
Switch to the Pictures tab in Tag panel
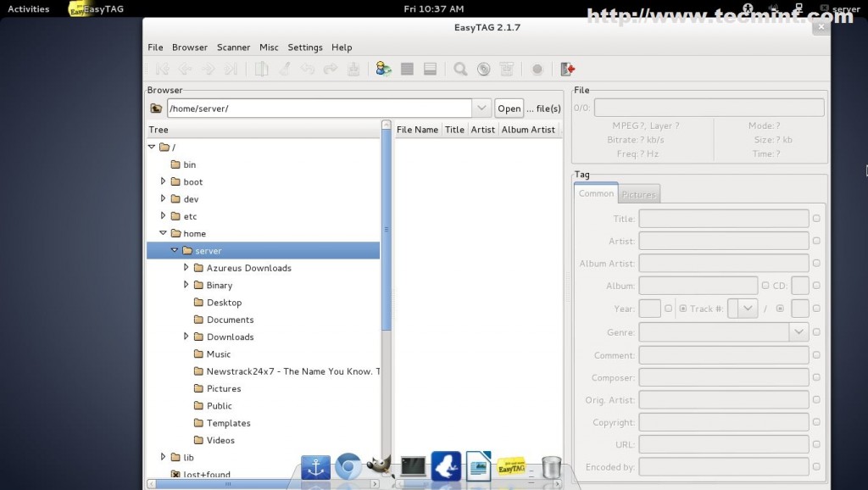tap(638, 194)
